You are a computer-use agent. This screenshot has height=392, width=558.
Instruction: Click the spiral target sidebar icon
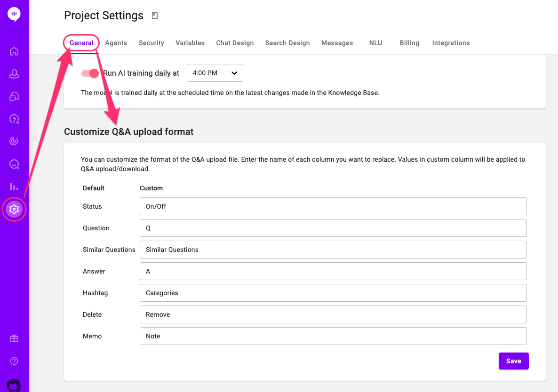14,141
